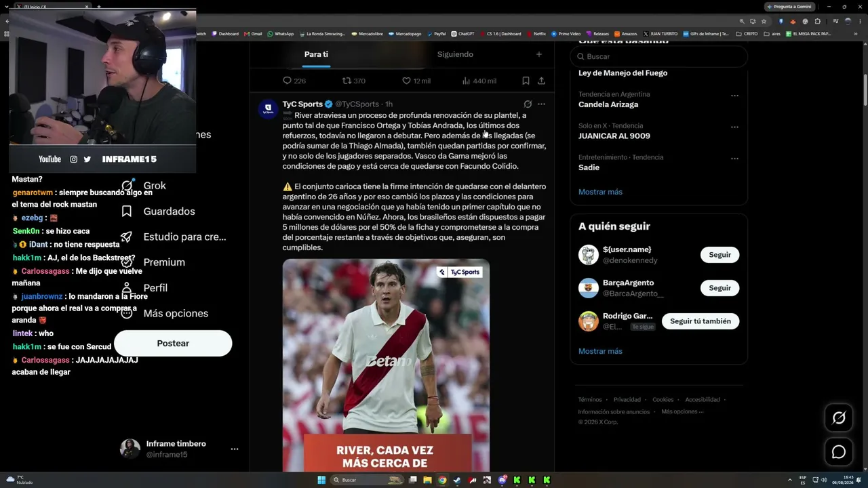868x488 pixels.
Task: Open the Candela Arizaga trend
Action: coord(608,104)
